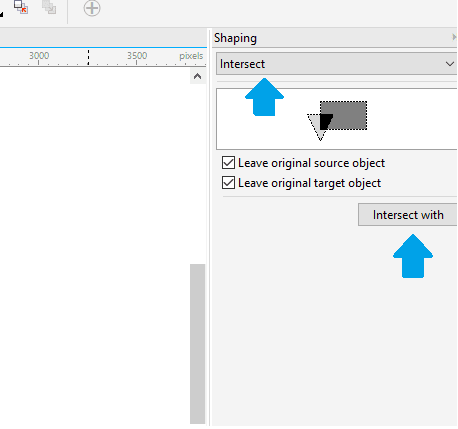
Task: Uncheck Leave original target object
Action: pyautogui.click(x=228, y=183)
